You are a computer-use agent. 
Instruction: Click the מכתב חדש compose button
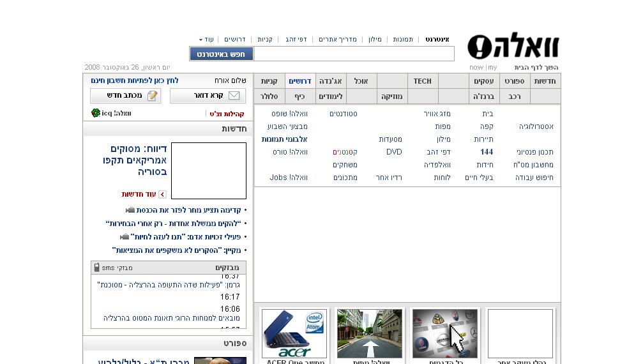pos(126,96)
